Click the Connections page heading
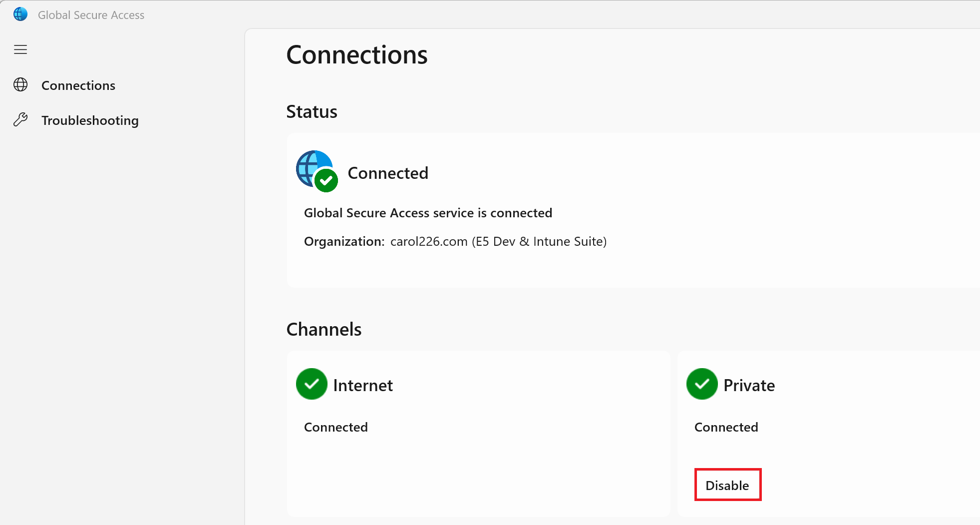 point(357,55)
